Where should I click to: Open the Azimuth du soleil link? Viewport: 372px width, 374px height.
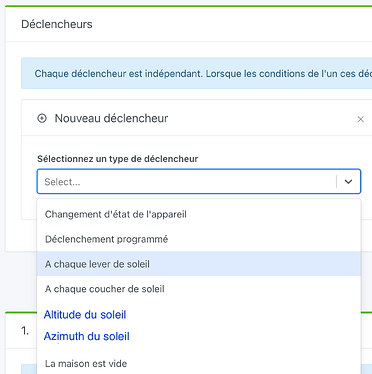pyautogui.click(x=87, y=336)
